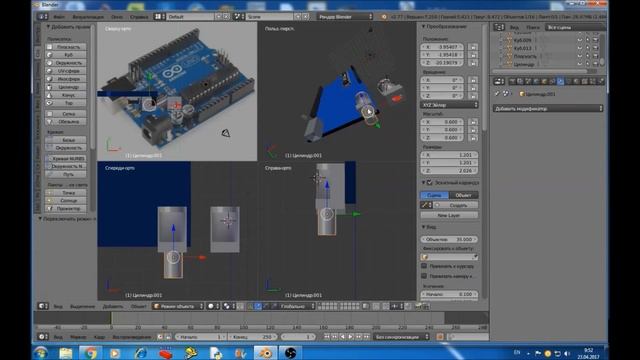This screenshot has height=360, width=640.
Task: Open the Scene selector field
Action: (269, 17)
